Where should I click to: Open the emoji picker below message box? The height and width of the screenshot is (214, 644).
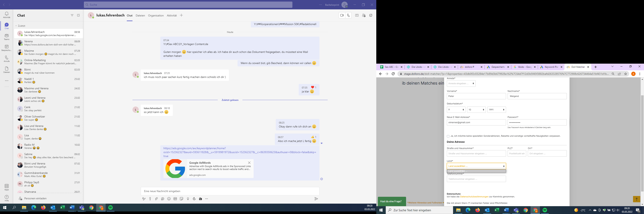[169, 199]
